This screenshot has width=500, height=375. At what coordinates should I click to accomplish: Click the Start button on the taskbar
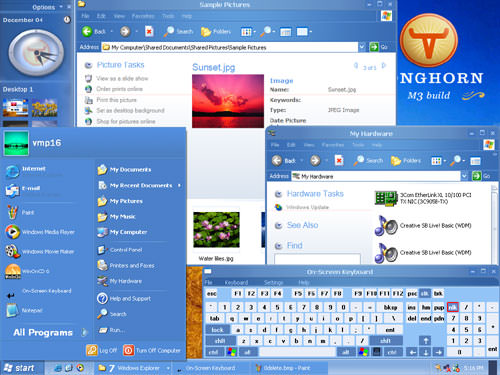coord(22,368)
